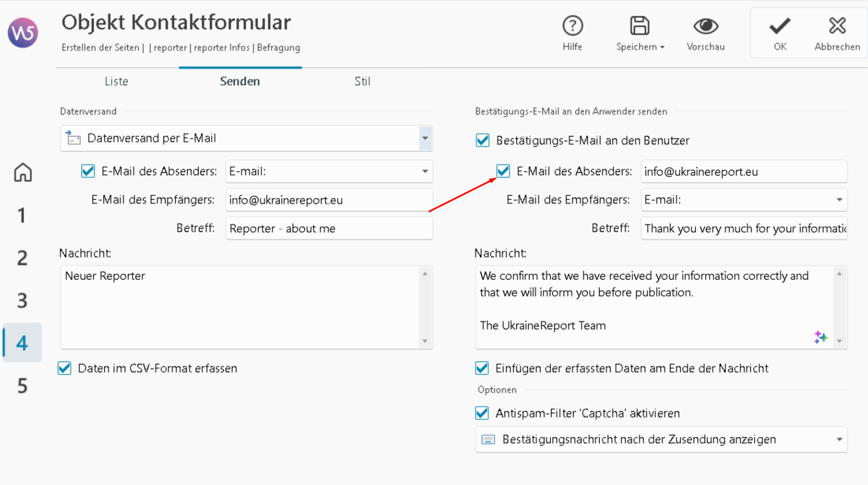Screen dimensions: 868x485
Task: Cancel with the Abbrechen X icon
Action: (x=837, y=26)
